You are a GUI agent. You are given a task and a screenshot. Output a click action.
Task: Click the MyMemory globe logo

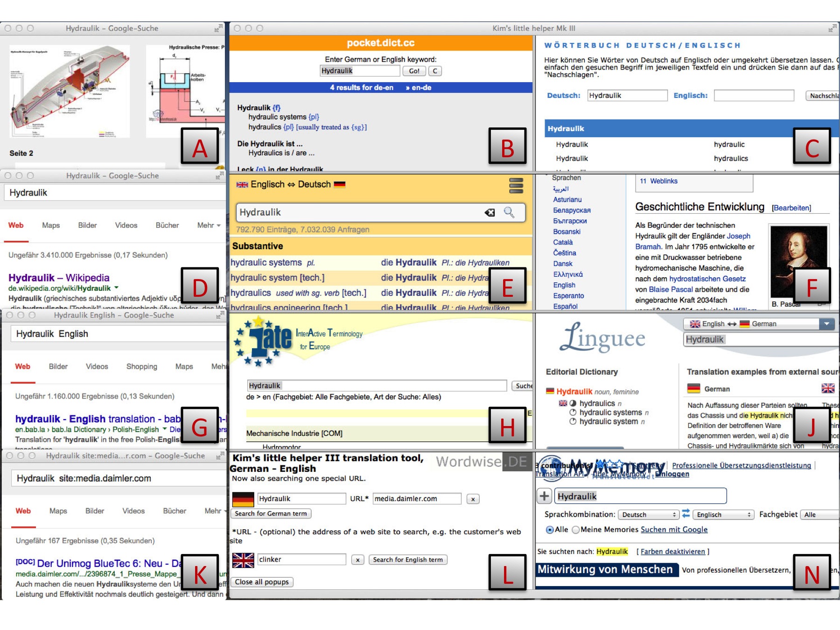point(551,468)
